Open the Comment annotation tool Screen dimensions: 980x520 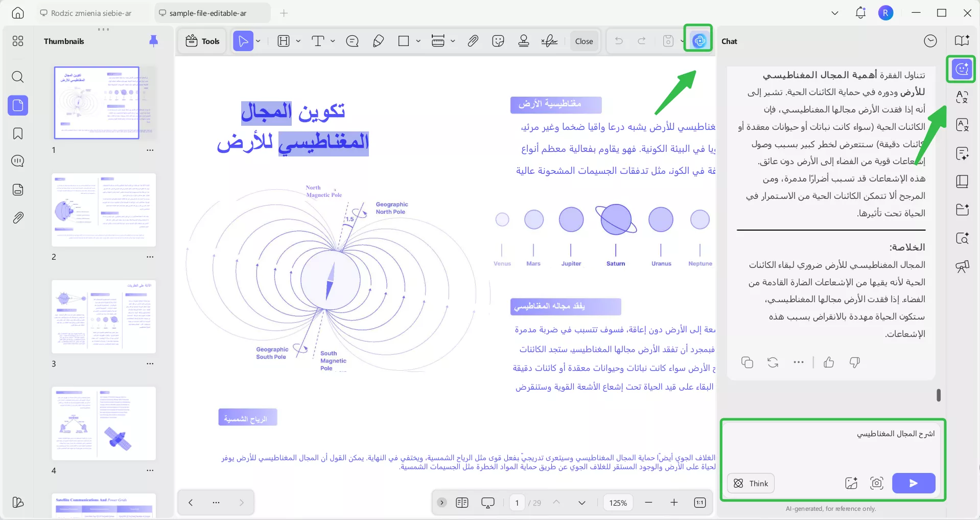coord(352,41)
